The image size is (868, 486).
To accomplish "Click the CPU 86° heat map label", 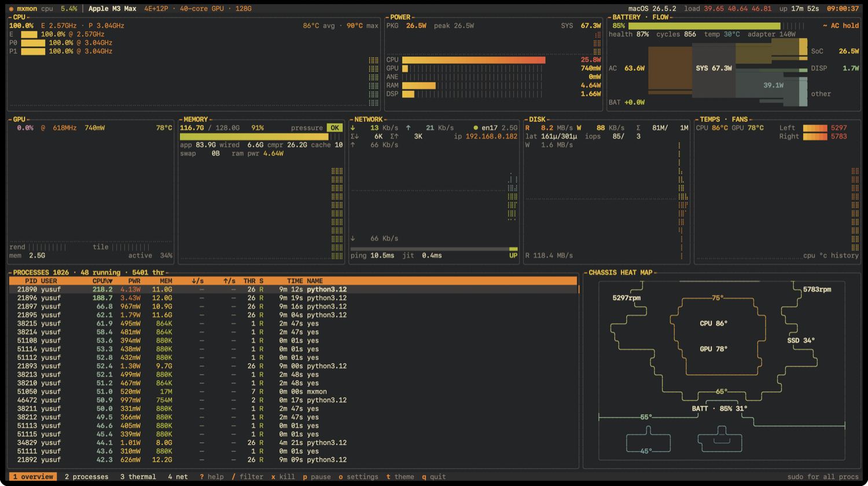I will (x=713, y=324).
